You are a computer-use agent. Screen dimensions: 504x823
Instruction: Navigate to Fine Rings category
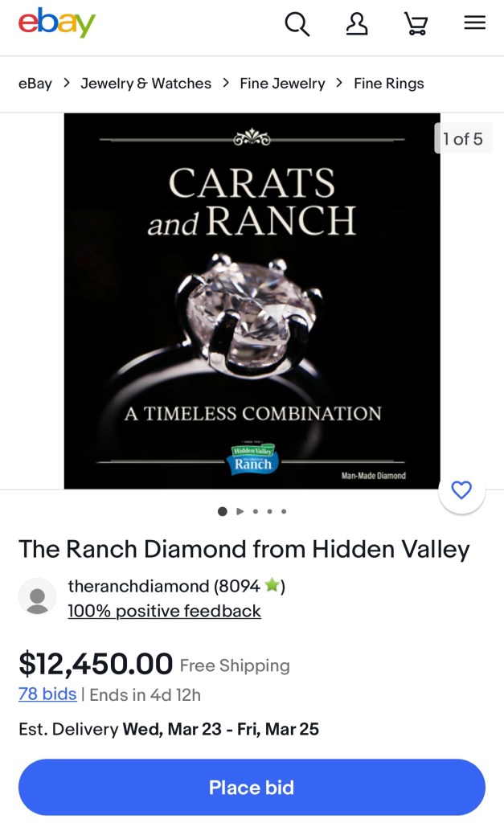[x=388, y=84]
